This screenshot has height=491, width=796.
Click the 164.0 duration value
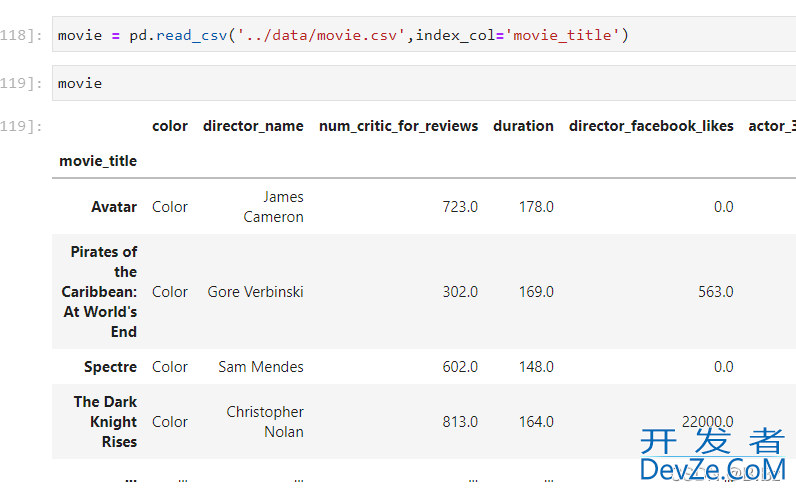pyautogui.click(x=536, y=421)
